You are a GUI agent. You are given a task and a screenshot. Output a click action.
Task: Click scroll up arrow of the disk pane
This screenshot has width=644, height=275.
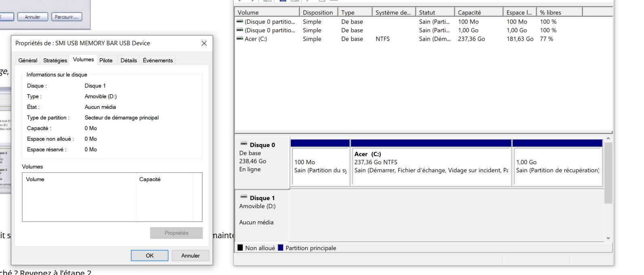pos(608,139)
